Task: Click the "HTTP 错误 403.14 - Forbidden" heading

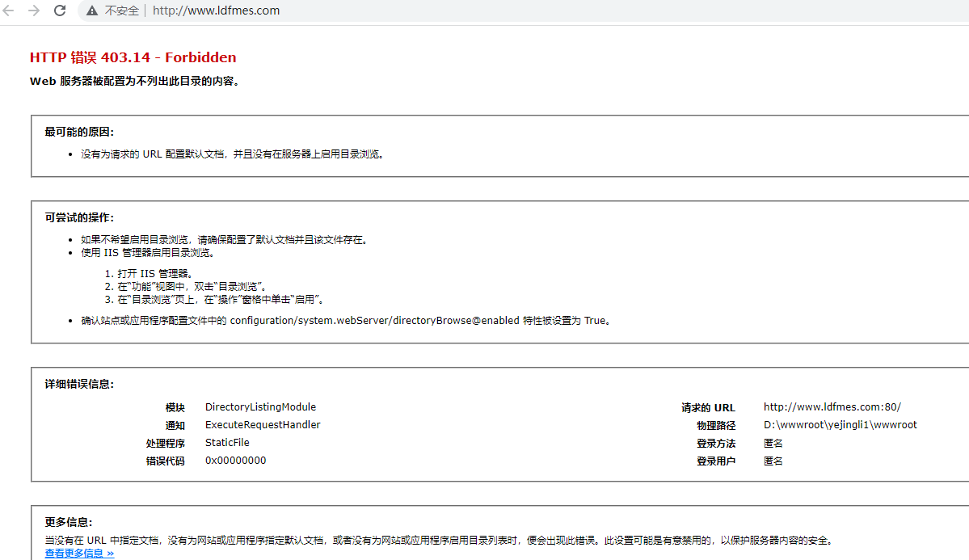Action: tap(133, 57)
